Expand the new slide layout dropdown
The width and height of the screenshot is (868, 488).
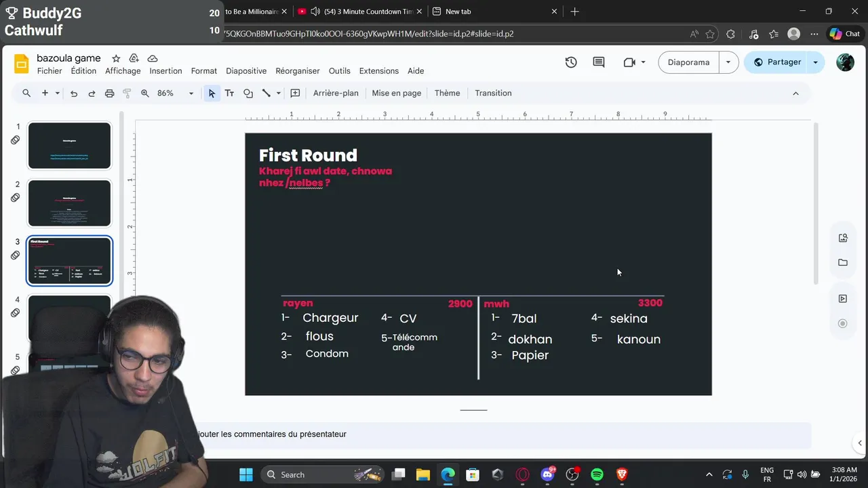tap(58, 93)
